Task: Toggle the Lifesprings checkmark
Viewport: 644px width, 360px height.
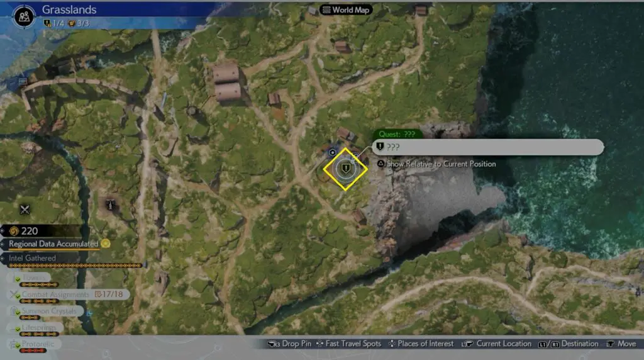Action: click(18, 328)
